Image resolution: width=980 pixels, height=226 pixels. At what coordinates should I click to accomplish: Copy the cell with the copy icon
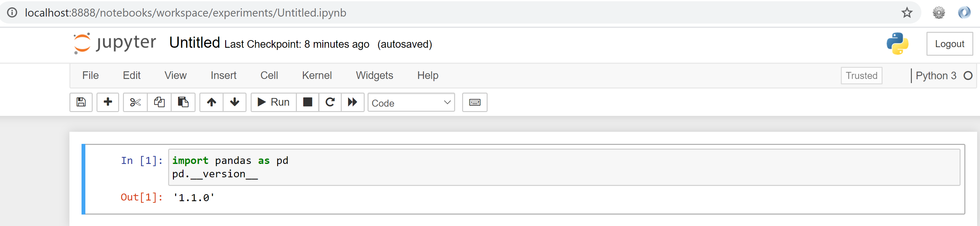pyautogui.click(x=159, y=102)
